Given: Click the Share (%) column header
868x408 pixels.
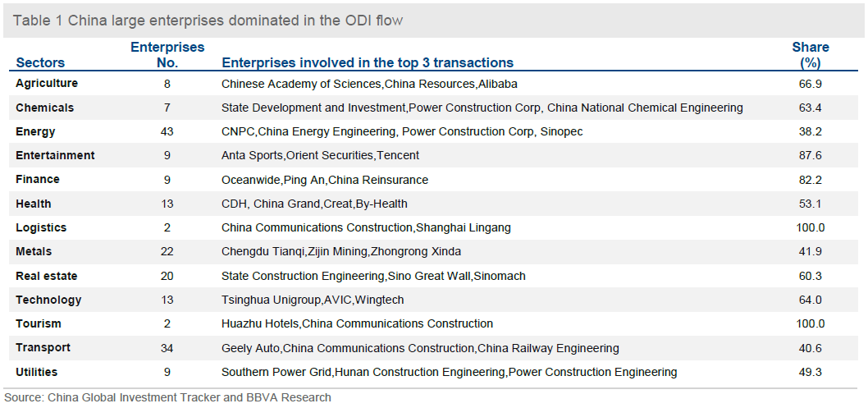Looking at the screenshot, I should coord(810,55).
